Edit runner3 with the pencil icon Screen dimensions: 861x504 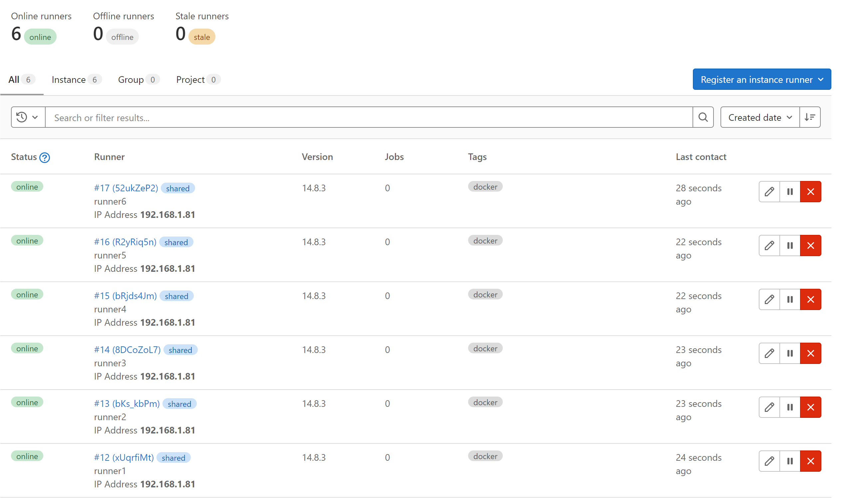click(769, 353)
